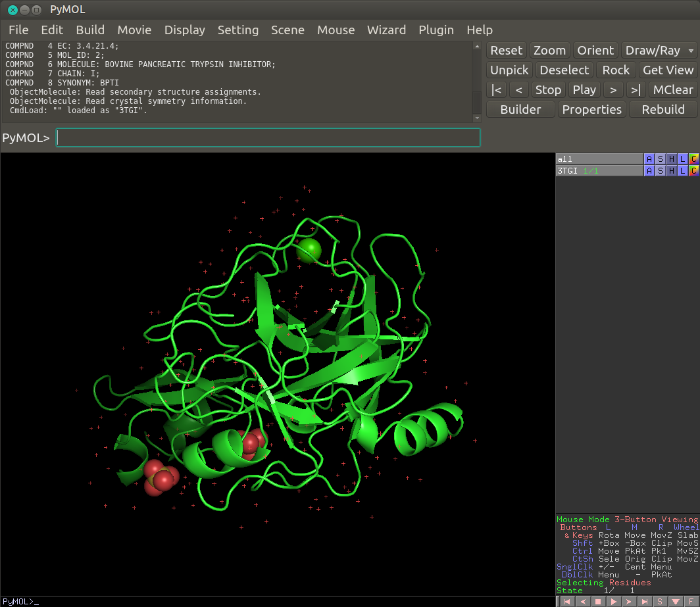Click the < previous frame button
Screen dimensions: 700x607
[x=518, y=89]
